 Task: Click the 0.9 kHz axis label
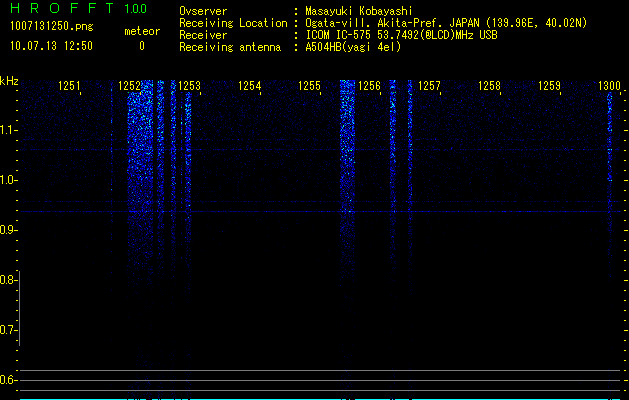coord(8,230)
